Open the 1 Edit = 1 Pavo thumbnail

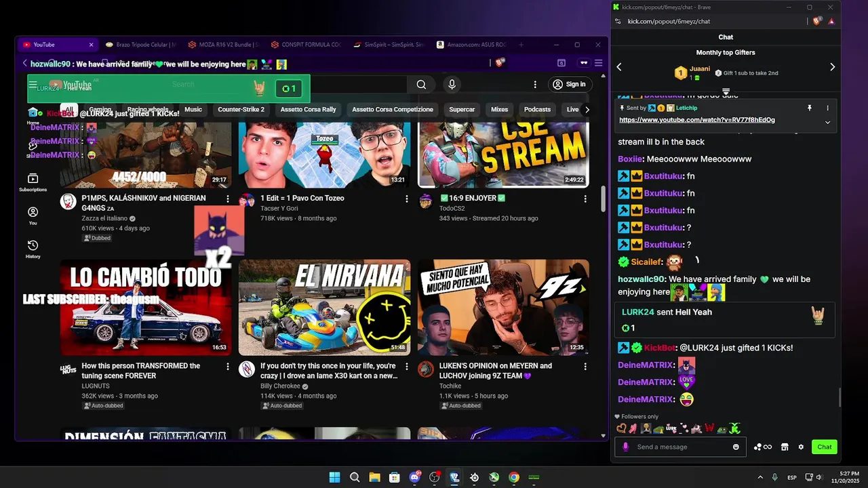pos(324,154)
